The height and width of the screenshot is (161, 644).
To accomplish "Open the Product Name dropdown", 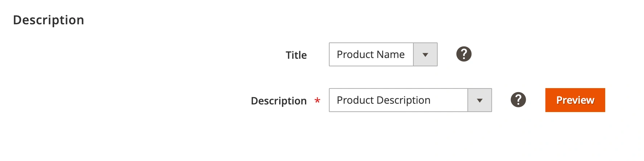I will click(383, 54).
